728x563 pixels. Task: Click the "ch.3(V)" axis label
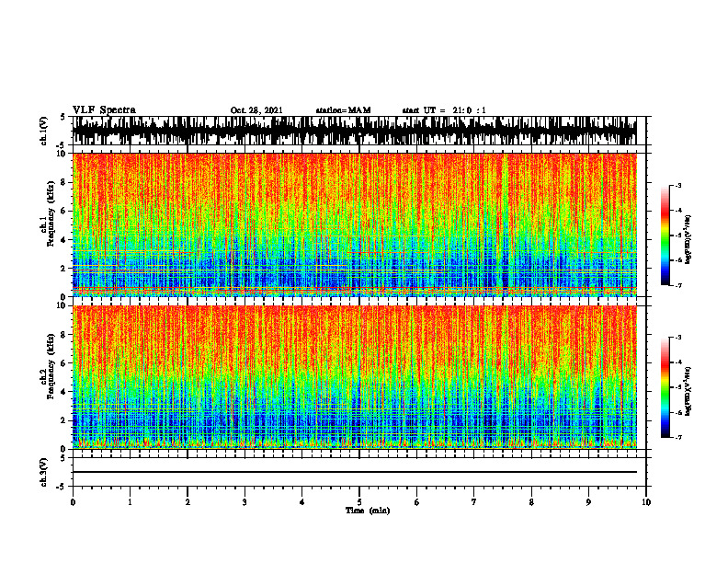(x=44, y=472)
